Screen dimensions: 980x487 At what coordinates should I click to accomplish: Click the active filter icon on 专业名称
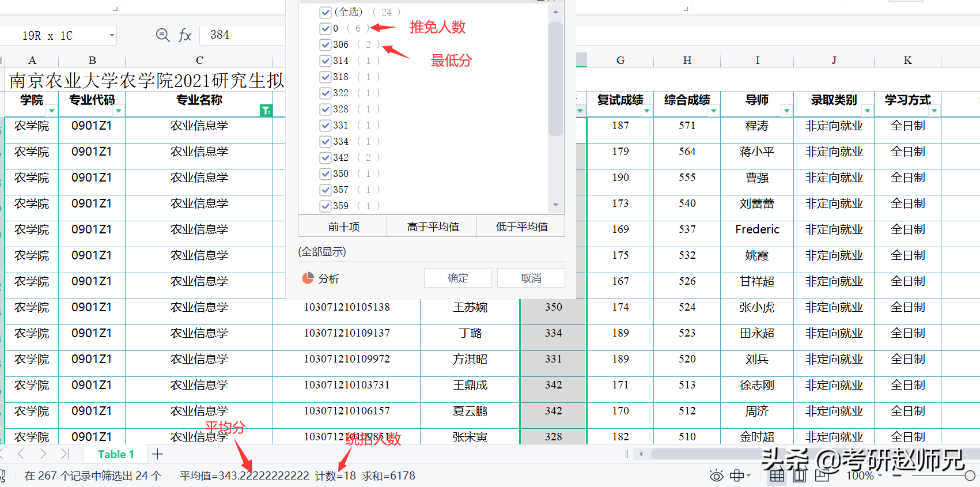266,111
